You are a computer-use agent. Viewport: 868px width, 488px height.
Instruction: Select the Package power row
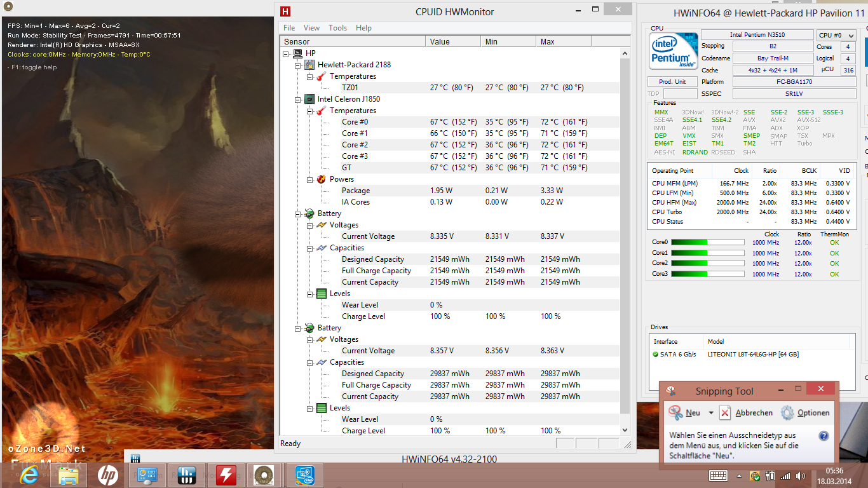450,191
